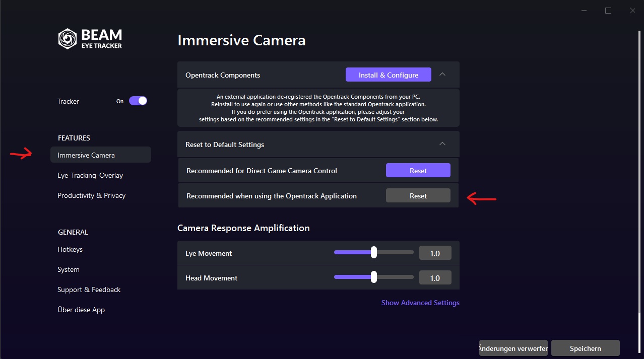Collapse the Reset to Default Settings section

click(x=442, y=144)
